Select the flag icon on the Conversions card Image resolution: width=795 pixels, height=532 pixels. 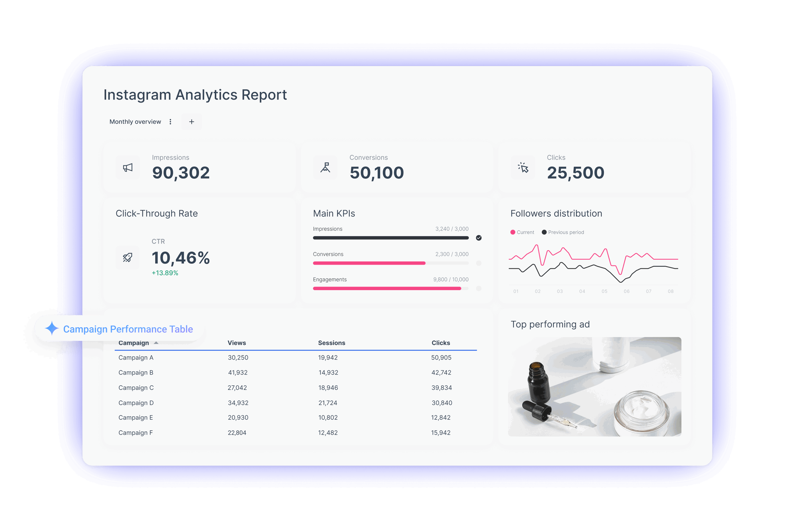click(325, 168)
